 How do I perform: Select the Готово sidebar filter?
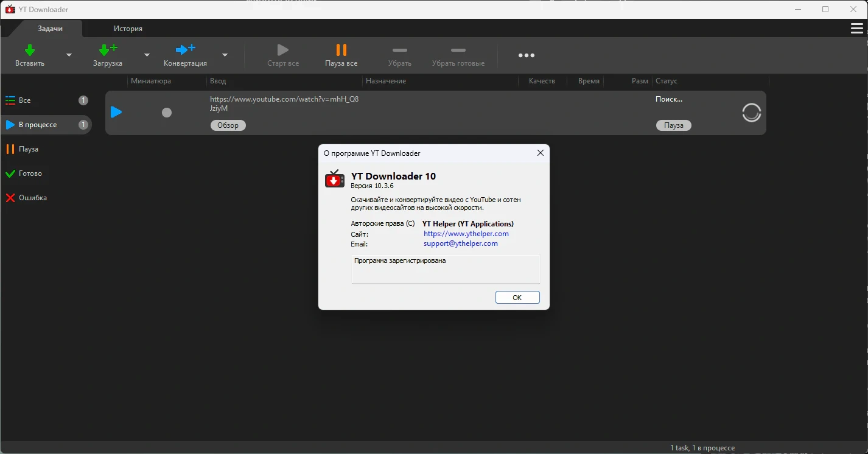pyautogui.click(x=46, y=173)
